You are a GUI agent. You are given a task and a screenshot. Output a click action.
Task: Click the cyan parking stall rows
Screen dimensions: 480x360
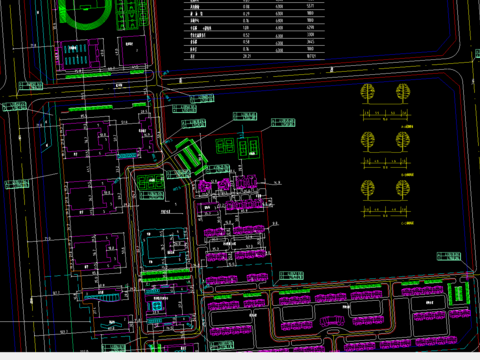tap(75, 55)
